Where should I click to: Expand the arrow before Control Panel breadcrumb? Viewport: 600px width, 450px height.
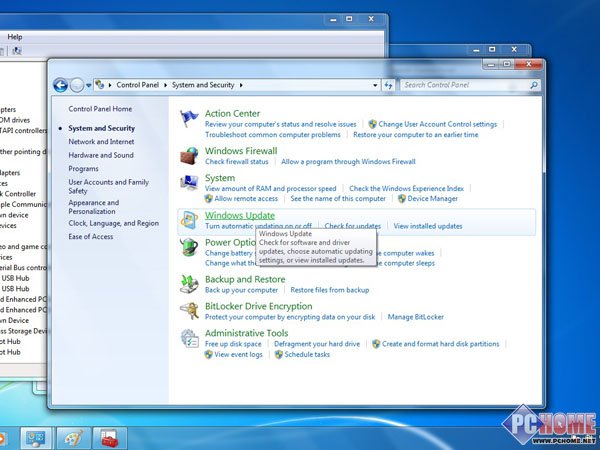click(110, 85)
